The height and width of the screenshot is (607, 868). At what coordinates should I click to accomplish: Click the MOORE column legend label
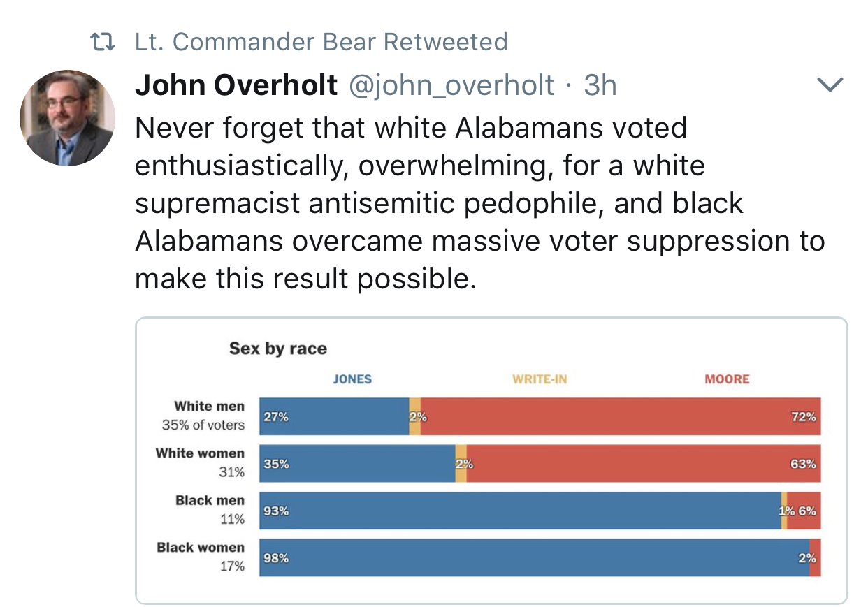click(x=727, y=379)
